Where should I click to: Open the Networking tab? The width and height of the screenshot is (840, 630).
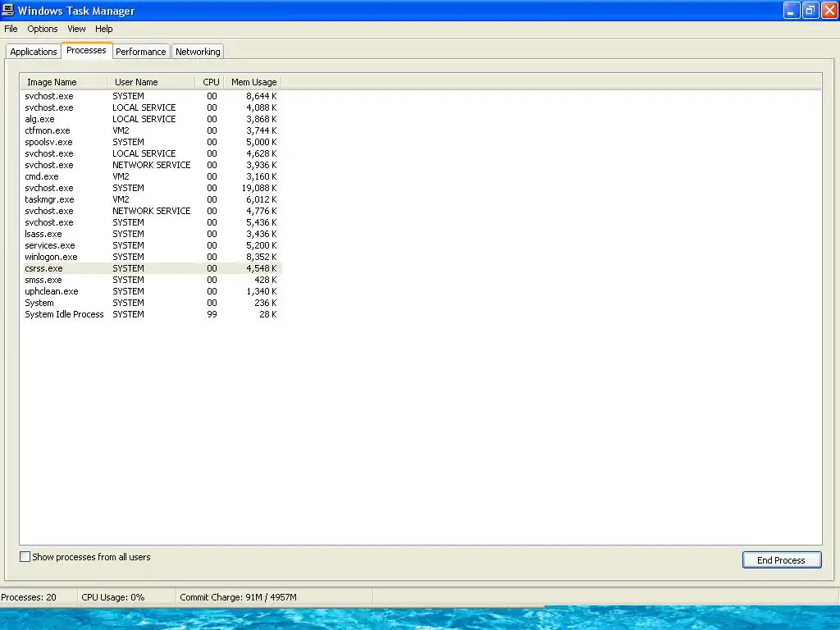click(x=198, y=52)
